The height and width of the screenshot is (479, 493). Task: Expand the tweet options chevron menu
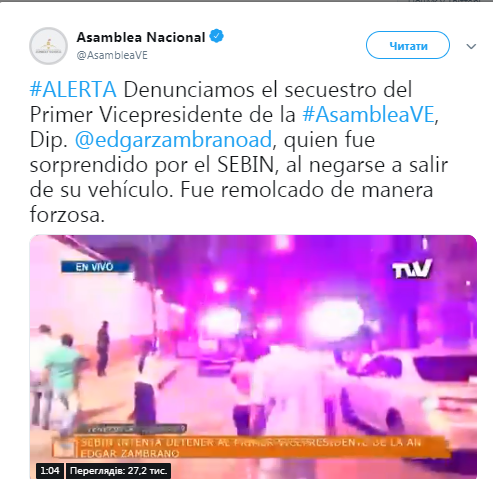(x=471, y=46)
